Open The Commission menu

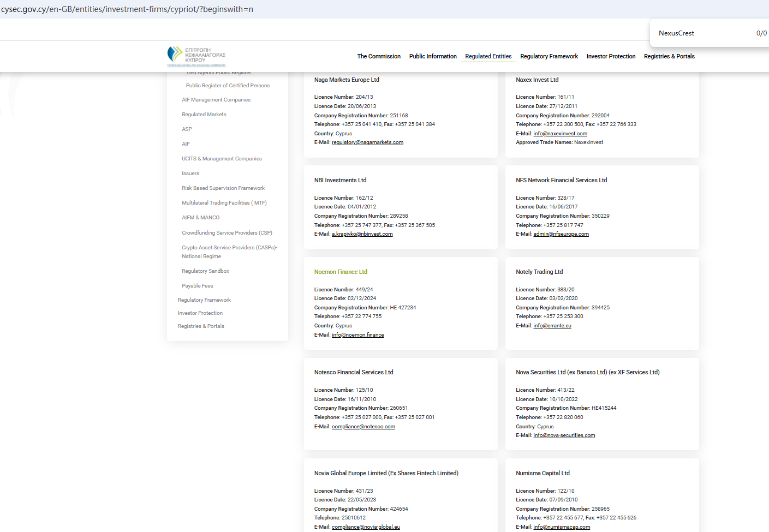click(379, 56)
